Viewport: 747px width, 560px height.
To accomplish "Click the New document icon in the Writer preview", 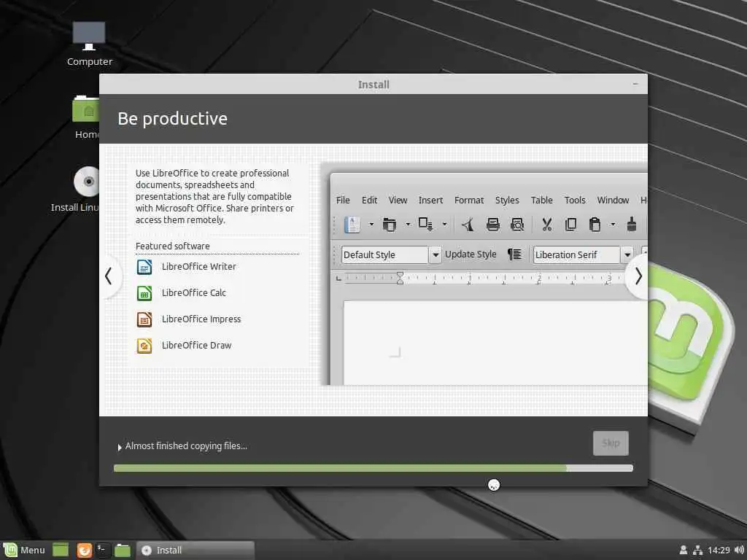I will pos(352,225).
